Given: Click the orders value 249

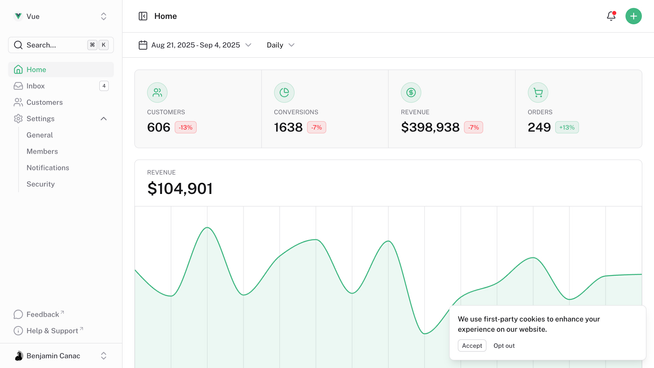Looking at the screenshot, I should click(539, 127).
